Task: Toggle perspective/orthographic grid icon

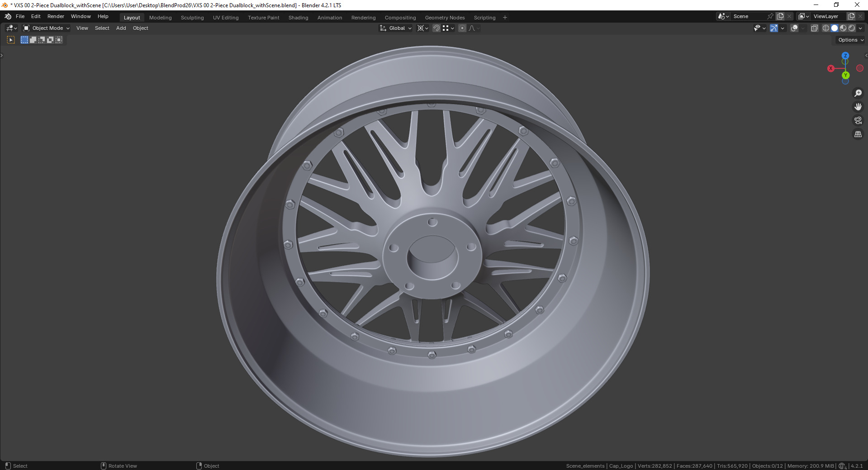Action: tap(858, 134)
